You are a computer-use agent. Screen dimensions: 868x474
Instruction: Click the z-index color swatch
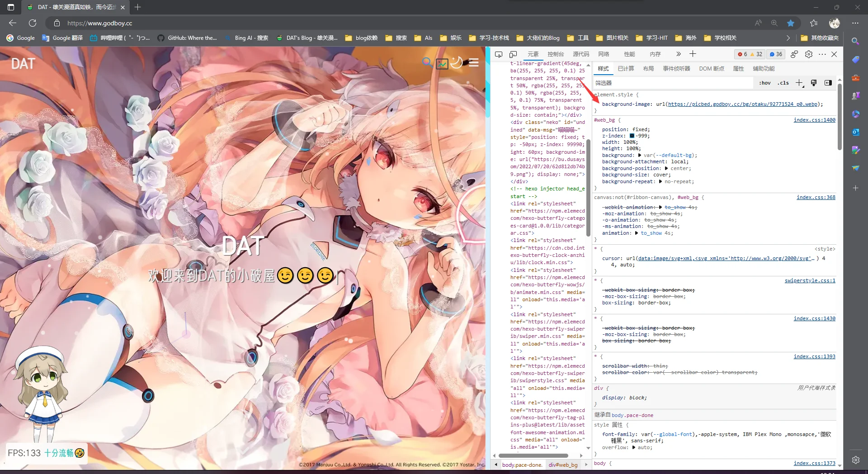(x=632, y=136)
